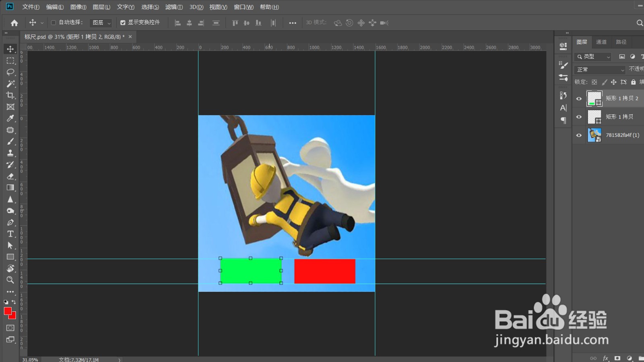Align bottom edges of layers
The height and width of the screenshot is (362, 644).
(x=258, y=23)
